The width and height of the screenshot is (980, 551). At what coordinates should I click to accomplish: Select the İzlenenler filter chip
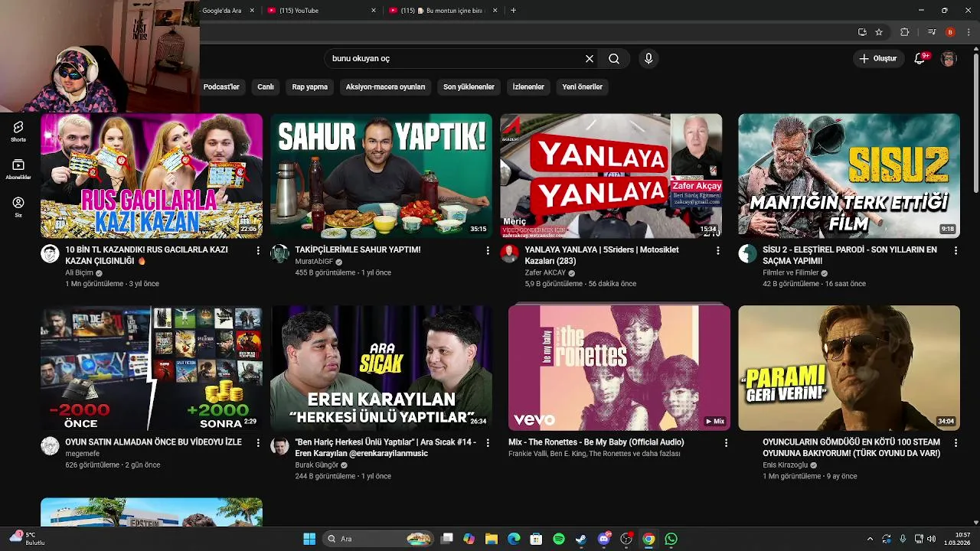coord(528,86)
